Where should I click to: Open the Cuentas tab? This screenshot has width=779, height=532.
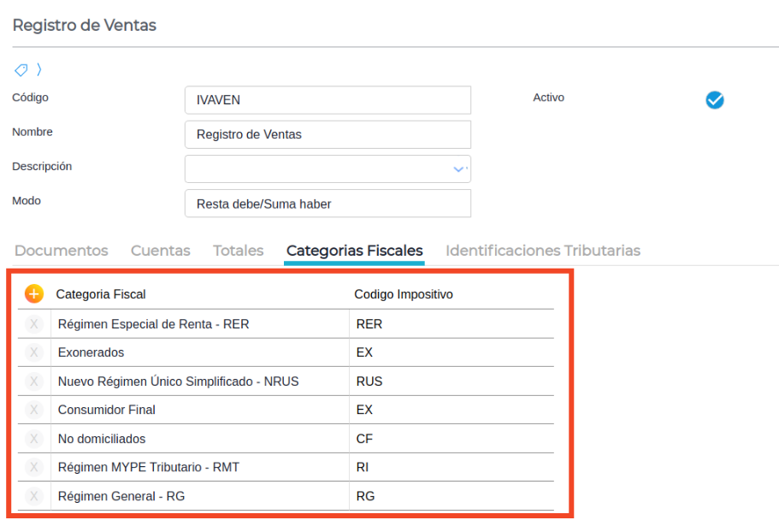(x=161, y=251)
